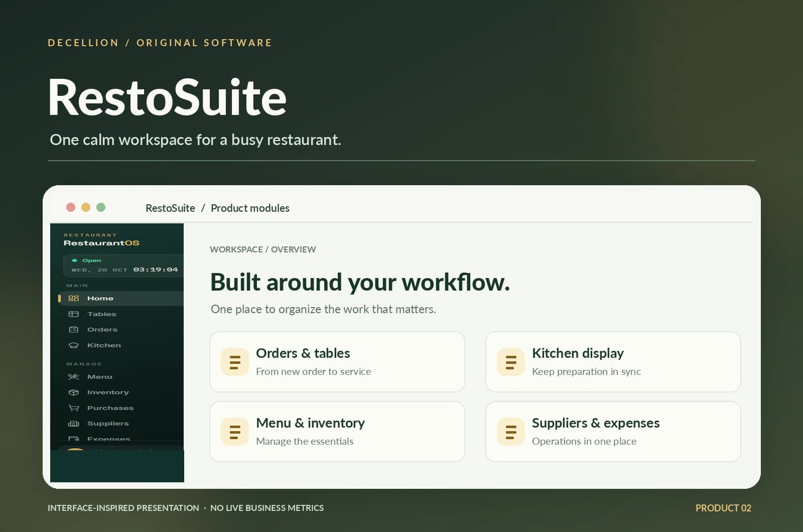Click the Product modules breadcrumb
This screenshot has width=803, height=532.
[x=250, y=208]
